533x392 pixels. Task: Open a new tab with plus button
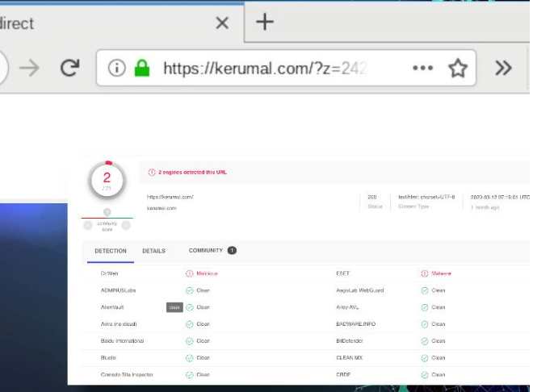click(265, 22)
